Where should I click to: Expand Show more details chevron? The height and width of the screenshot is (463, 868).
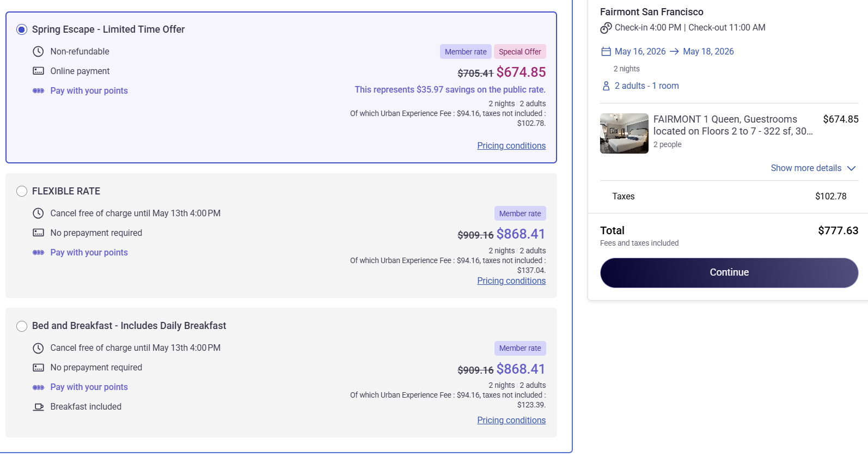(852, 168)
